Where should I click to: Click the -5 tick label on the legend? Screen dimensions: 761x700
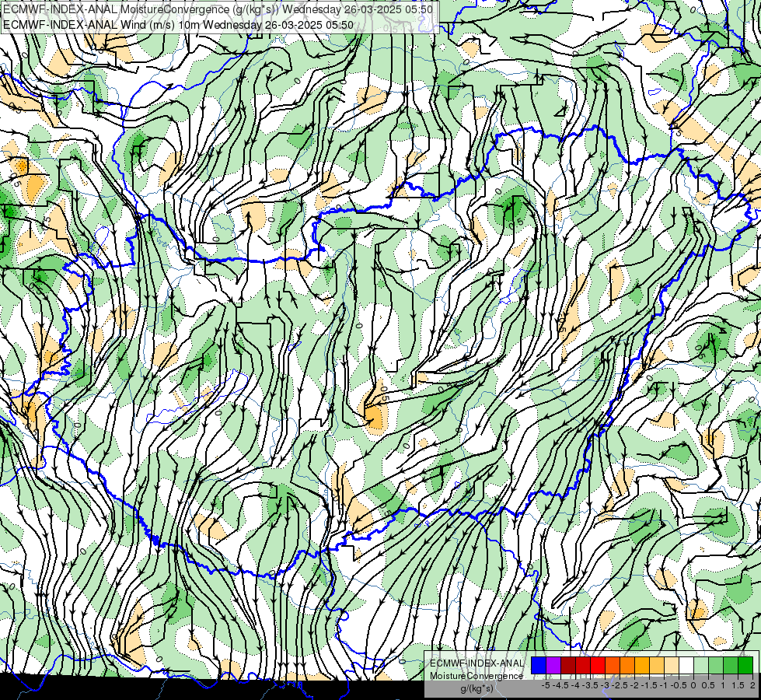546,685
